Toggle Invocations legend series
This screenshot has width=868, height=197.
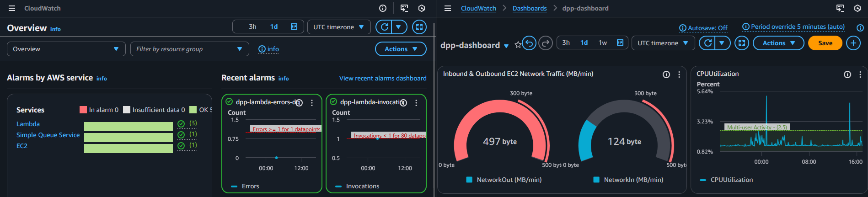pyautogui.click(x=357, y=186)
